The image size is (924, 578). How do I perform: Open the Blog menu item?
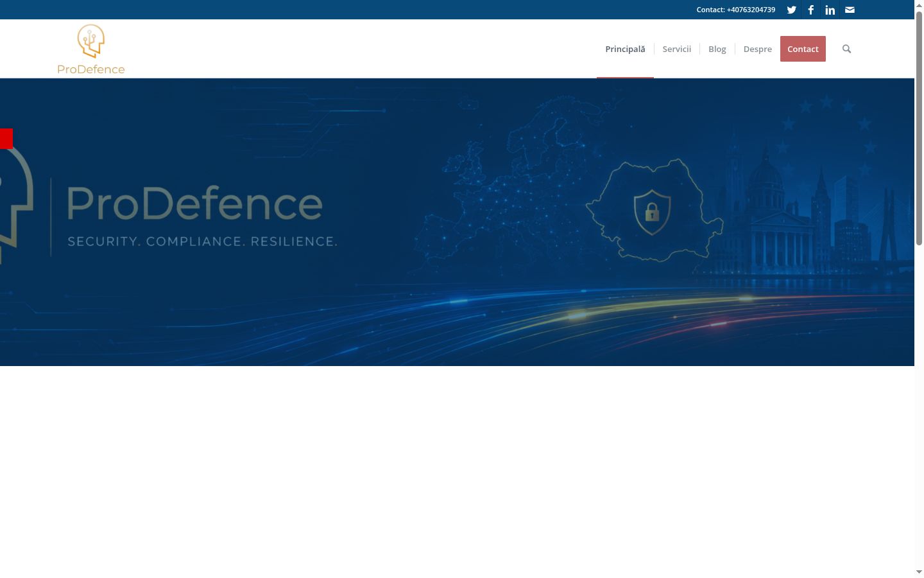click(717, 49)
